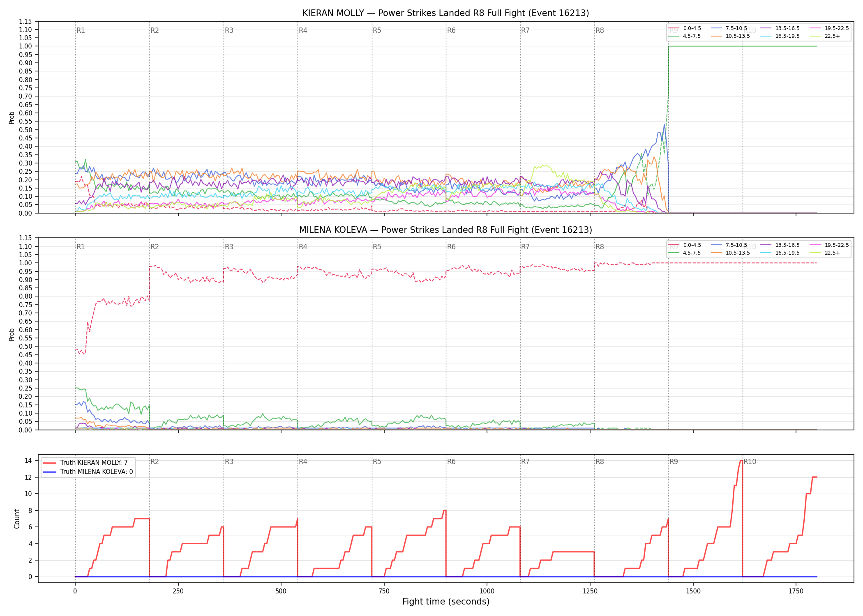863x616 pixels.
Task: Click the 0.0-4.5 legend entry in top chart
Action: (685, 28)
